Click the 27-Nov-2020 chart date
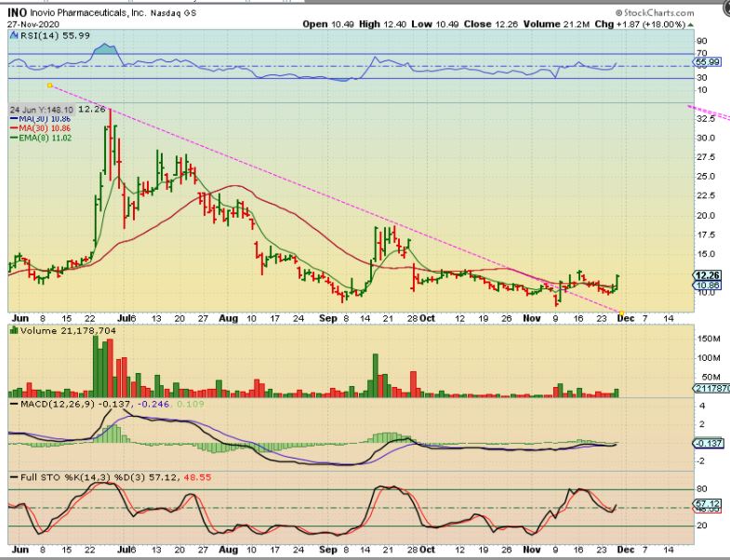 pyautogui.click(x=33, y=24)
